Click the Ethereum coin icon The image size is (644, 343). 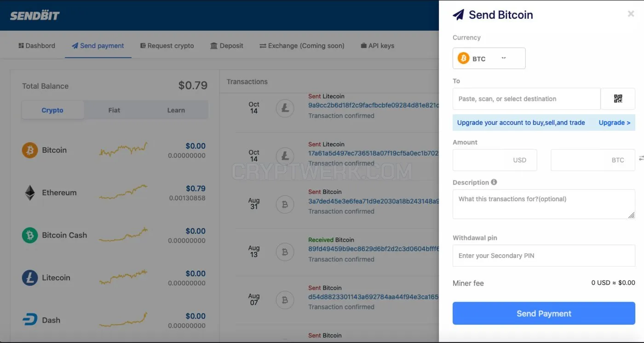(30, 192)
